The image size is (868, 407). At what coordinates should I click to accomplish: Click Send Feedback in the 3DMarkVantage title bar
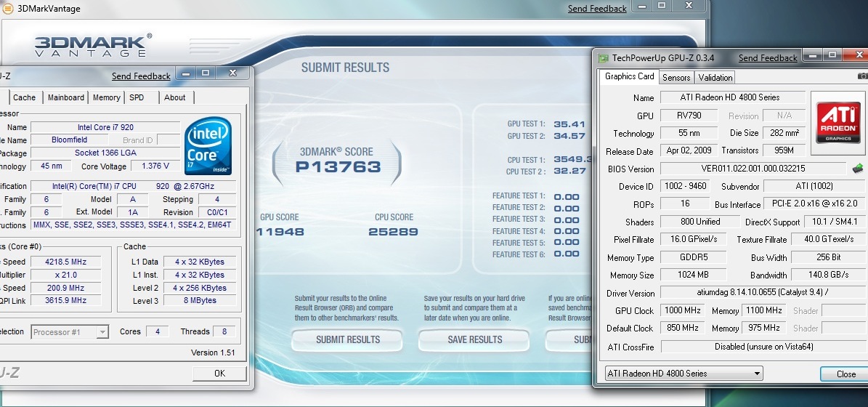(x=597, y=8)
